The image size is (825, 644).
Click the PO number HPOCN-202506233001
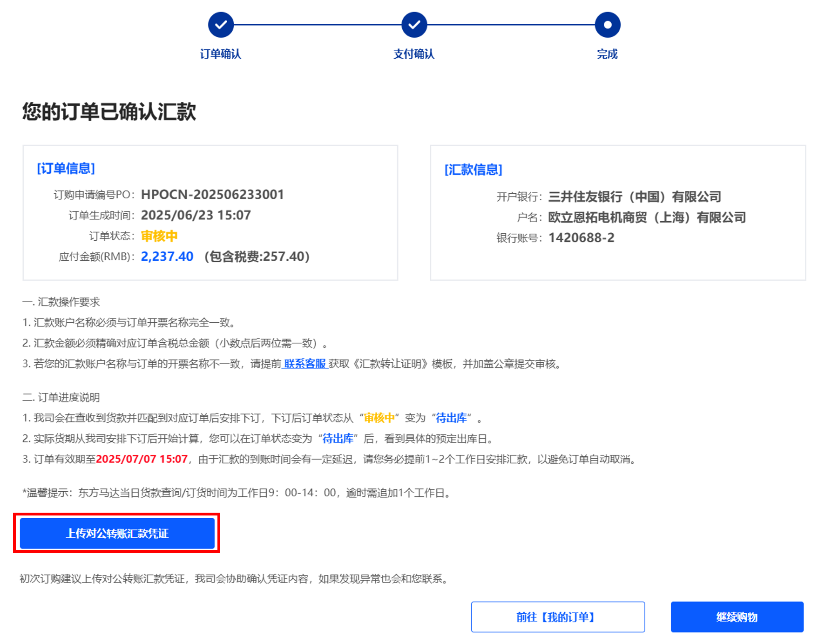(x=212, y=195)
